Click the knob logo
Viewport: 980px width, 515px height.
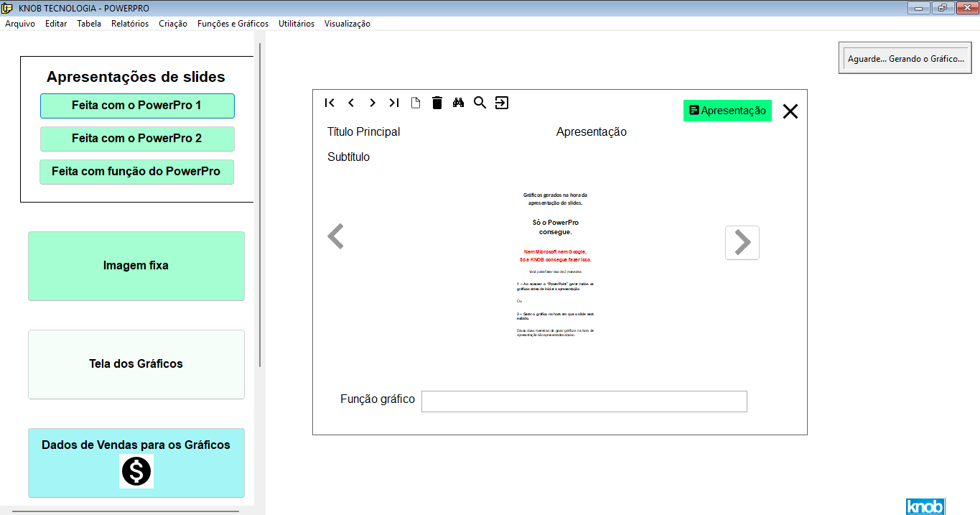click(x=925, y=506)
